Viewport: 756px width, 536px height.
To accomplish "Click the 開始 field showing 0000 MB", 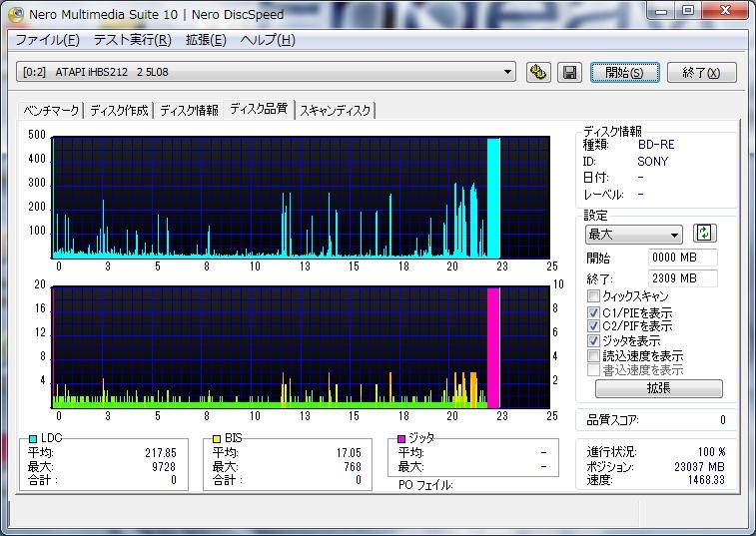I will (x=683, y=258).
